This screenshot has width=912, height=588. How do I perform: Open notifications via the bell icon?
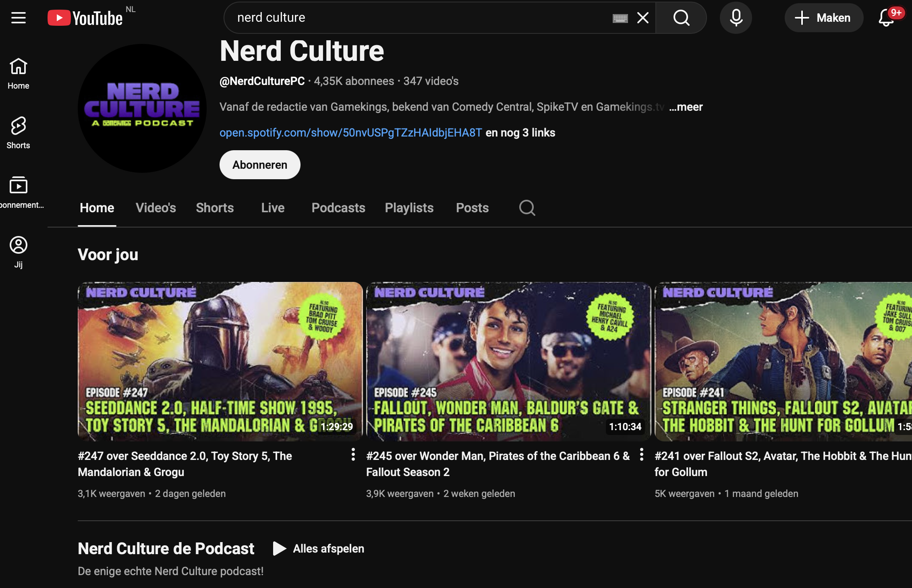886,18
